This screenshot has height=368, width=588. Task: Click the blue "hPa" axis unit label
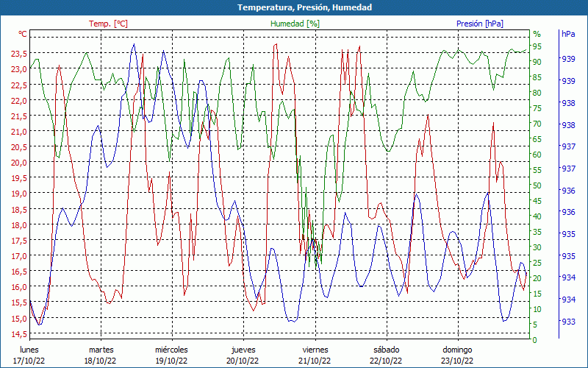click(x=568, y=34)
